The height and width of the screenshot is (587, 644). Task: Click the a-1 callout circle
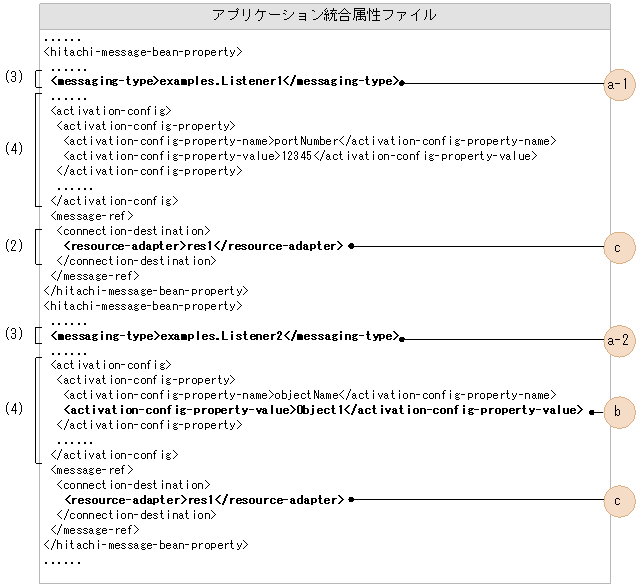[618, 84]
